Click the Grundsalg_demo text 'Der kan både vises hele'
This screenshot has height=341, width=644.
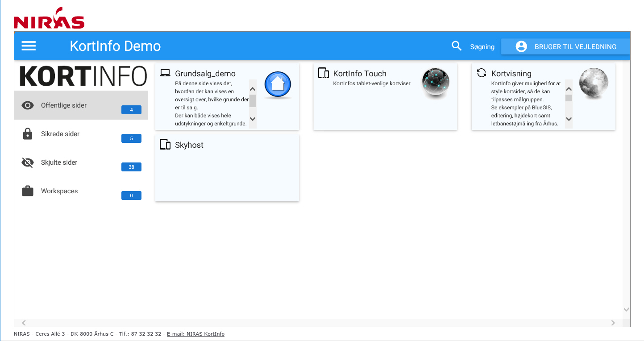pyautogui.click(x=203, y=116)
